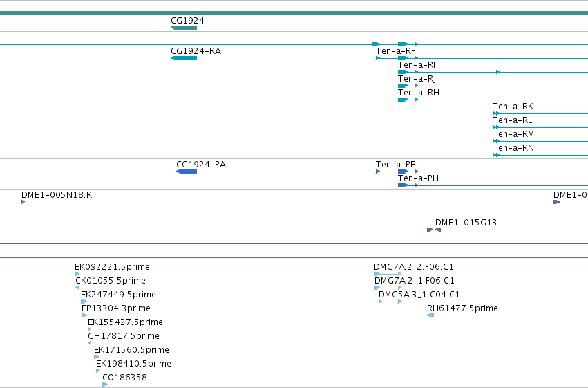Select the CG1924-RA transcript label
This screenshot has height=388, width=588.
click(x=196, y=51)
